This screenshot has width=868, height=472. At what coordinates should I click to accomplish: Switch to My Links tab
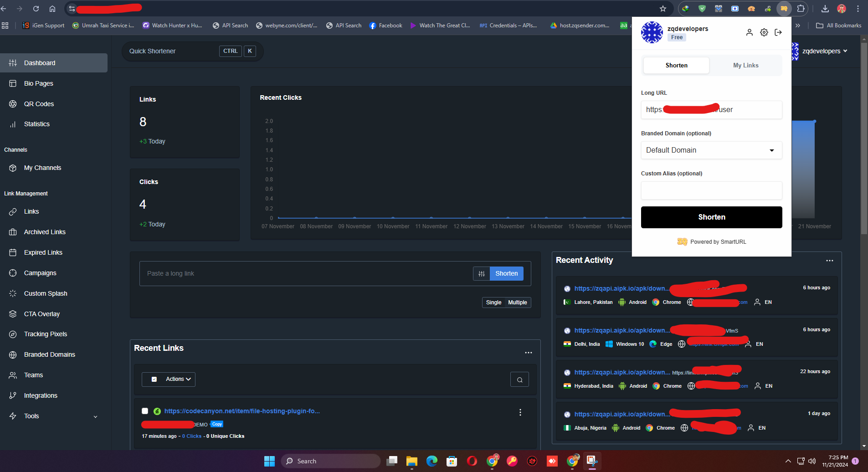(x=745, y=65)
